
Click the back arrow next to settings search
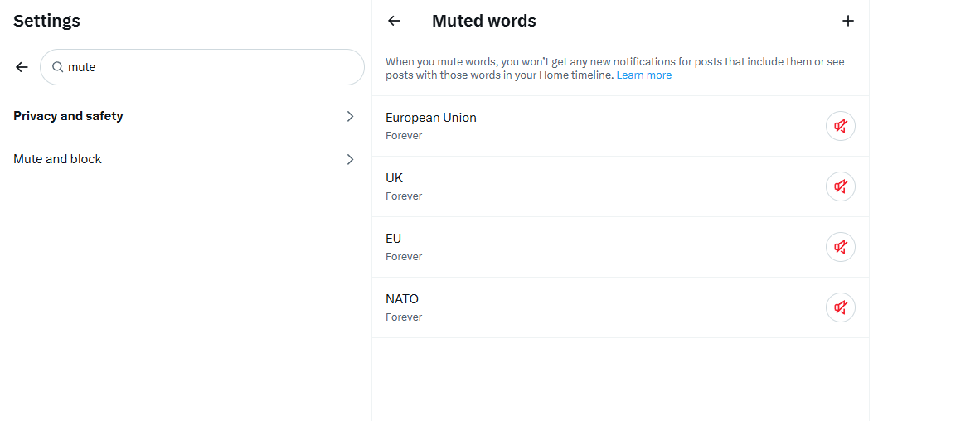pyautogui.click(x=22, y=67)
